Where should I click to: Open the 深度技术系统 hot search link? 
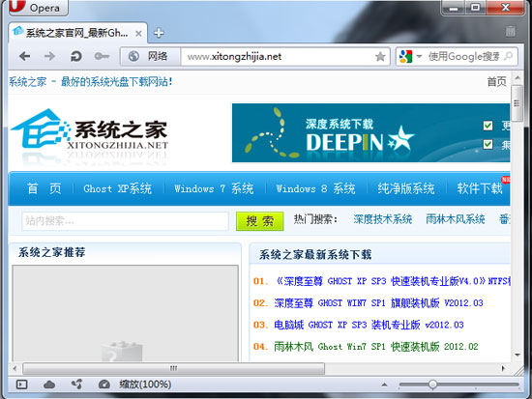(383, 219)
